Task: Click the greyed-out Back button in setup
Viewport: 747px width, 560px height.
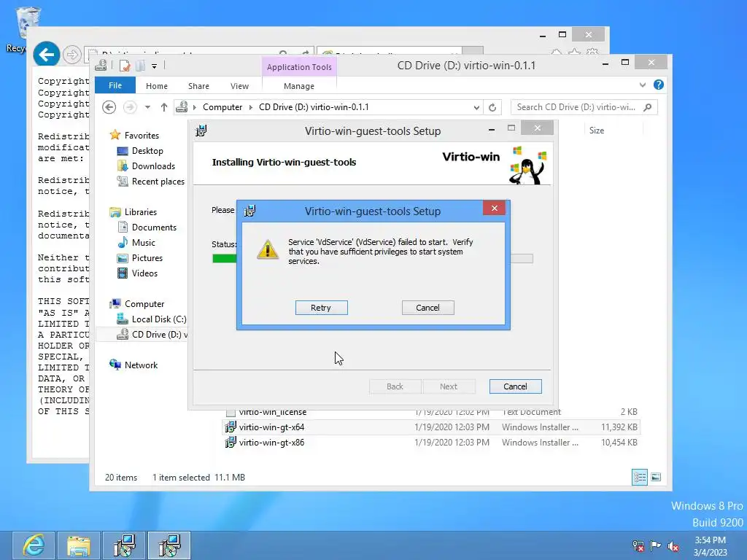Action: tap(395, 386)
